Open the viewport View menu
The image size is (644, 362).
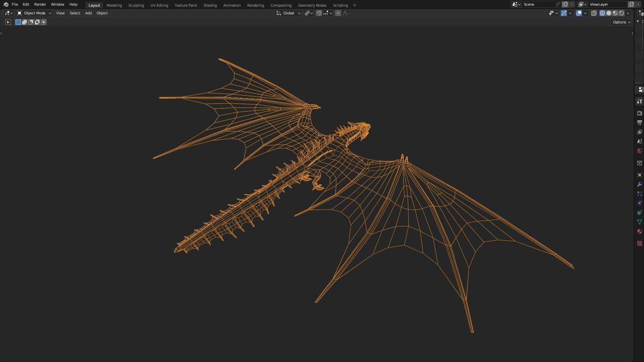60,13
